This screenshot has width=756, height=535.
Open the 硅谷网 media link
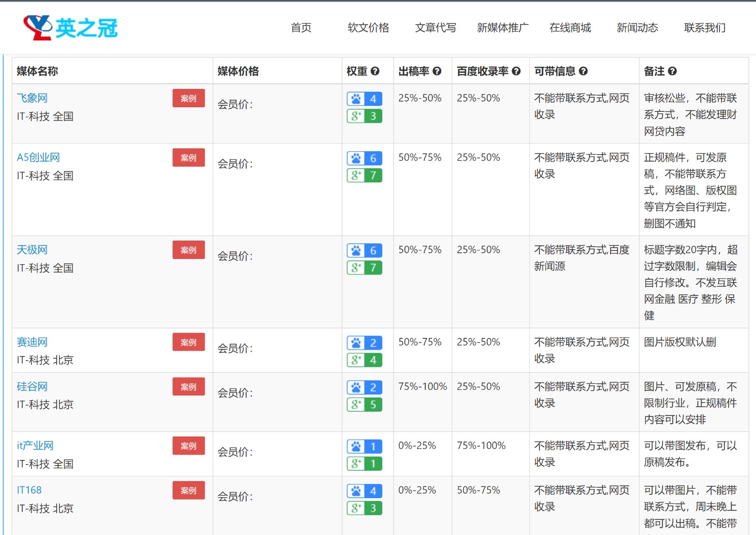point(32,387)
